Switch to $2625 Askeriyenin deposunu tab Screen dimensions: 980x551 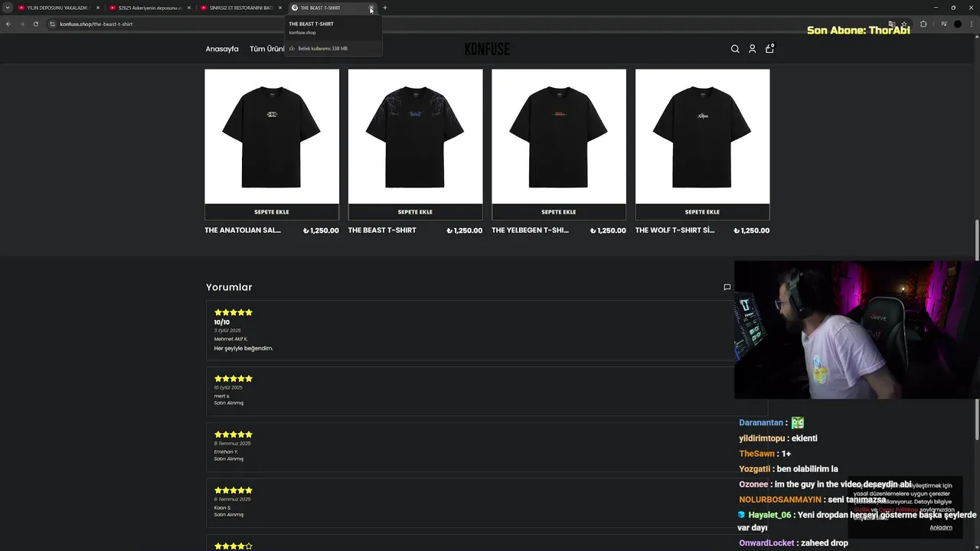coord(149,8)
